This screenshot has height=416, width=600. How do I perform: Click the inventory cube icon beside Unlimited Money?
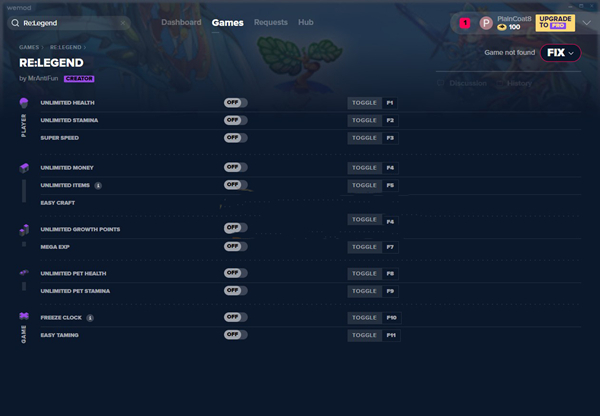24,168
